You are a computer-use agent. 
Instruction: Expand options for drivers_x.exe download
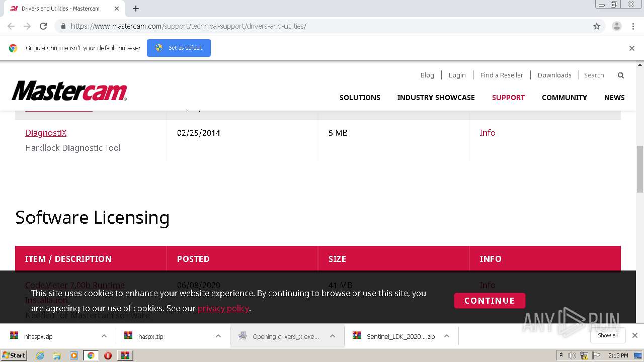333,336
